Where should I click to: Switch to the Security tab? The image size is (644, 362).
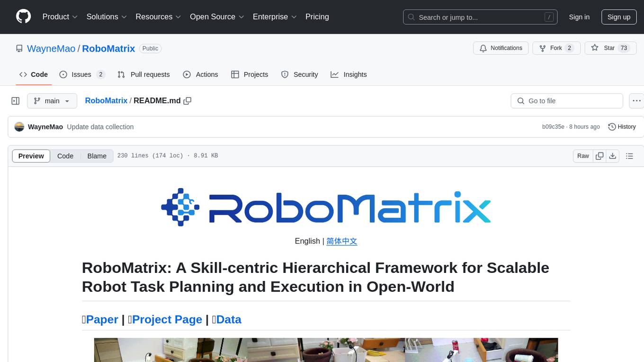coord(300,74)
